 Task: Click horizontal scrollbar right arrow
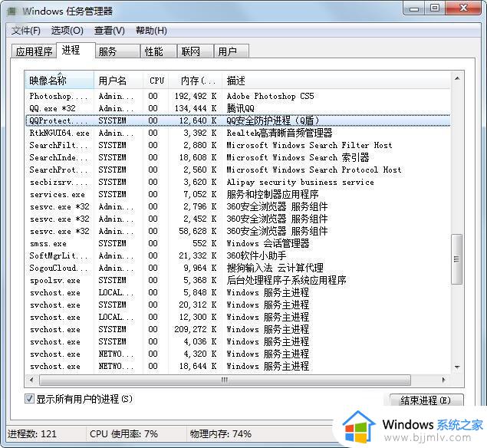tap(443, 380)
